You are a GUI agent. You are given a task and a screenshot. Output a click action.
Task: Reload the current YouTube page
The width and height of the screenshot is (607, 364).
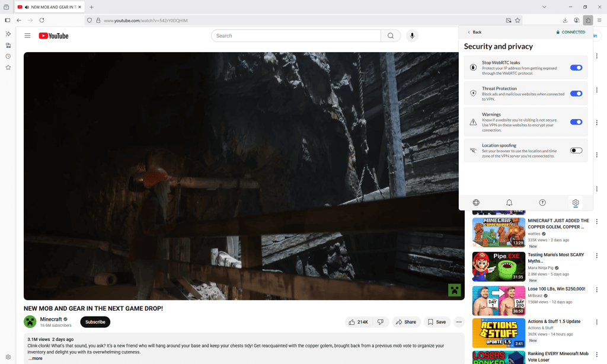pyautogui.click(x=42, y=20)
